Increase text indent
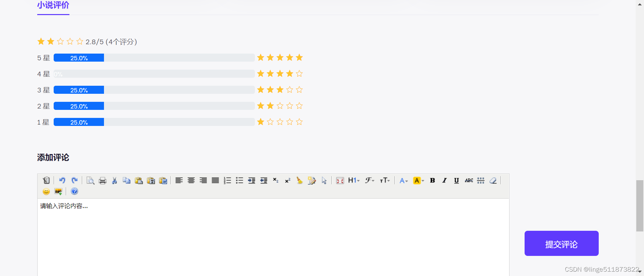The image size is (644, 276). pyautogui.click(x=252, y=181)
